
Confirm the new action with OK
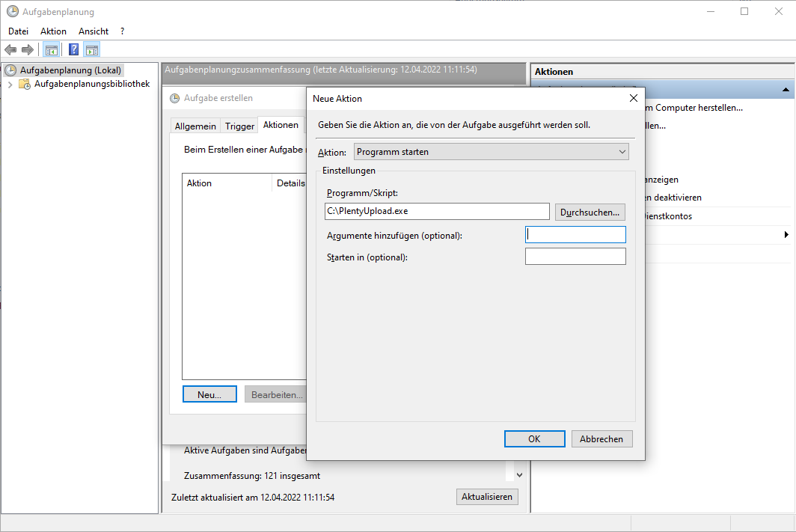pyautogui.click(x=534, y=439)
